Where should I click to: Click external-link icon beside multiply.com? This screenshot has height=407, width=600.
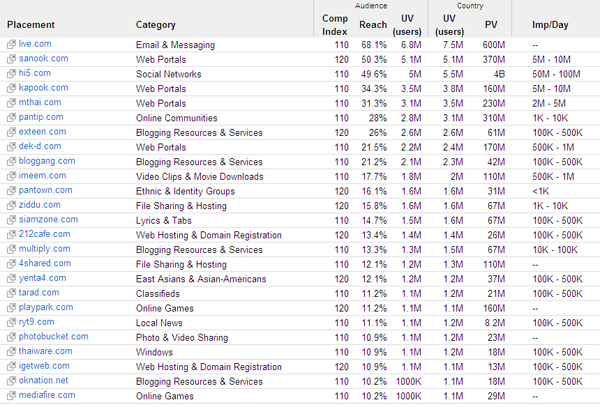[x=11, y=249]
